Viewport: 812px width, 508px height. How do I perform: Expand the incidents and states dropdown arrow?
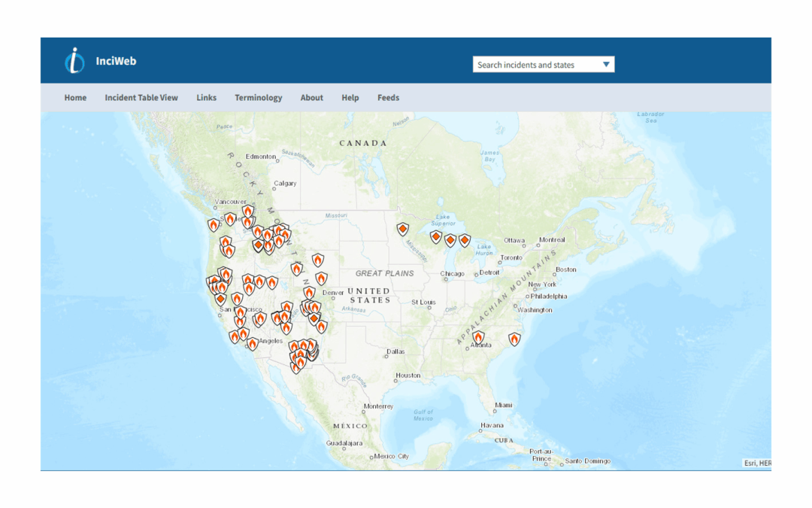click(606, 65)
